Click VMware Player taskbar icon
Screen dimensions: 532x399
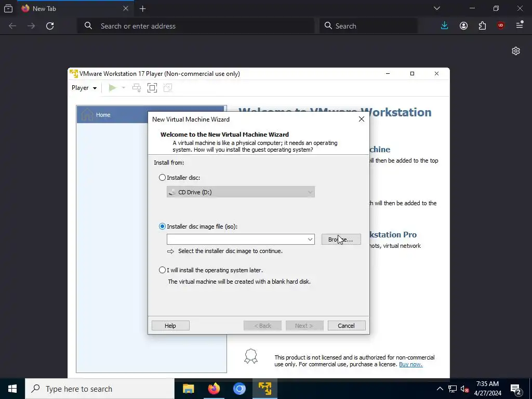tap(264, 389)
